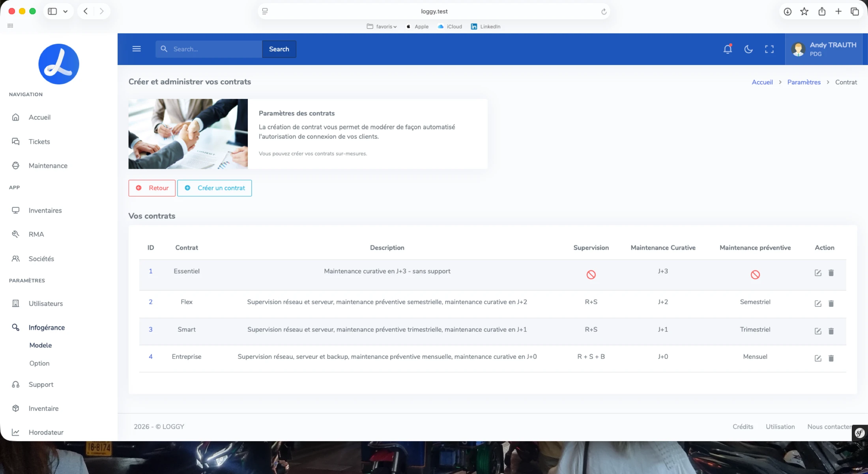Edit the Entreprise contract

[x=818, y=358]
